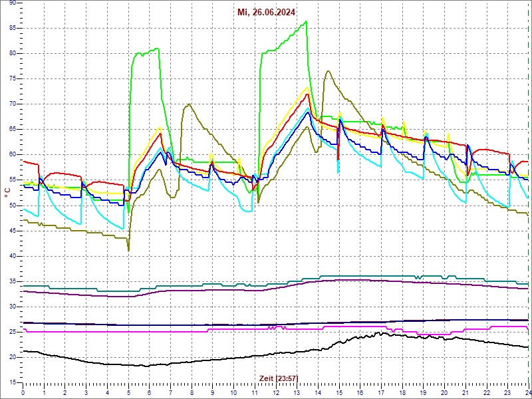Click the 'Zeit [23:57]' time axis label

point(279,378)
